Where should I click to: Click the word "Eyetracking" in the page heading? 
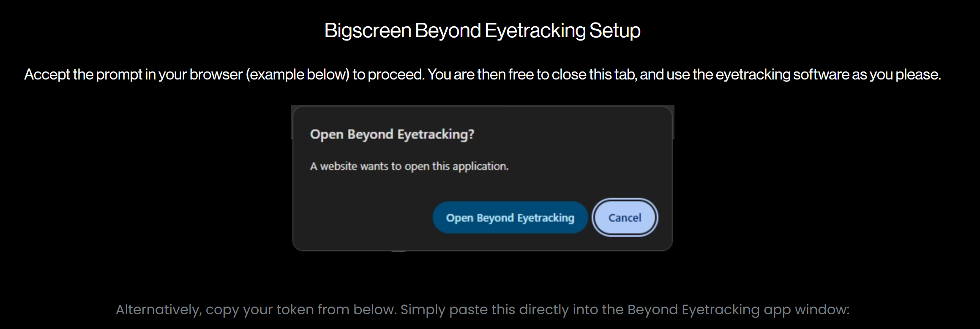click(535, 30)
